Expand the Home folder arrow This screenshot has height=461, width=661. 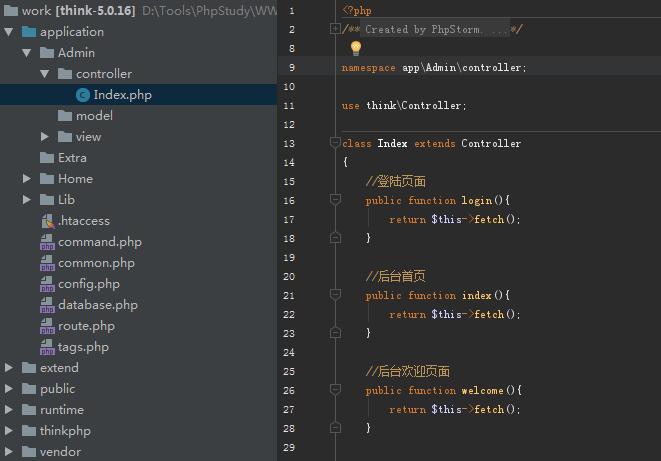(x=27, y=179)
